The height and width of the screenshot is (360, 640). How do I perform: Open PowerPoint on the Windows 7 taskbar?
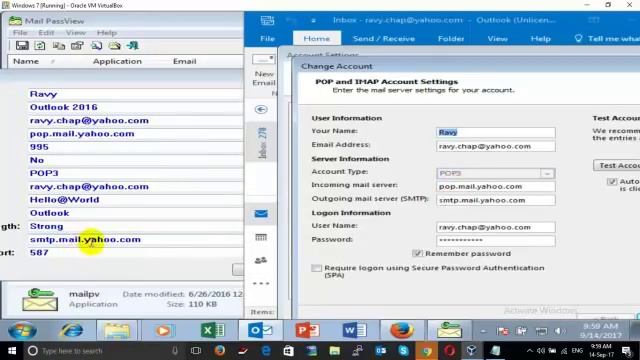[307, 330]
